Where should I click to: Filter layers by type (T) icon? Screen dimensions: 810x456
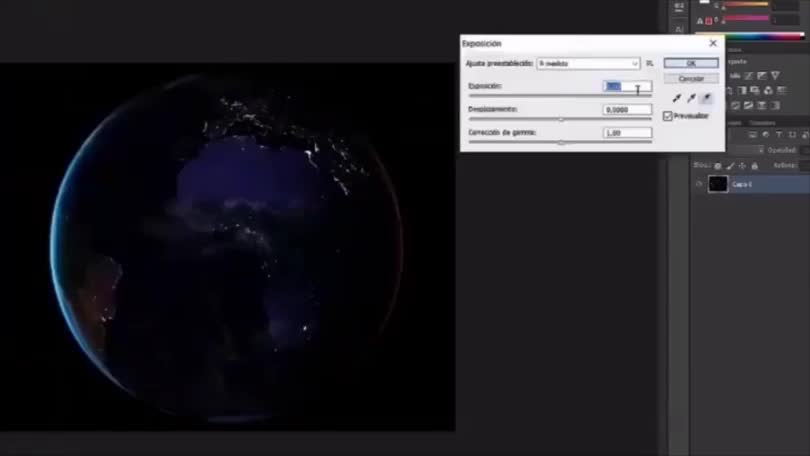click(779, 135)
